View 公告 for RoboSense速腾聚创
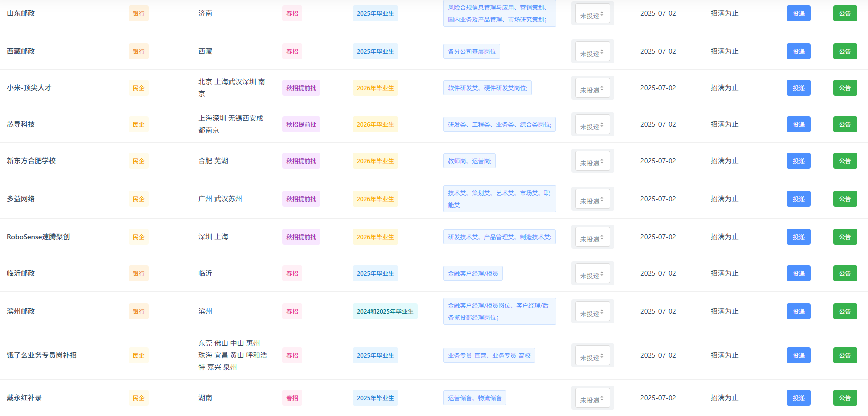 pyautogui.click(x=845, y=237)
